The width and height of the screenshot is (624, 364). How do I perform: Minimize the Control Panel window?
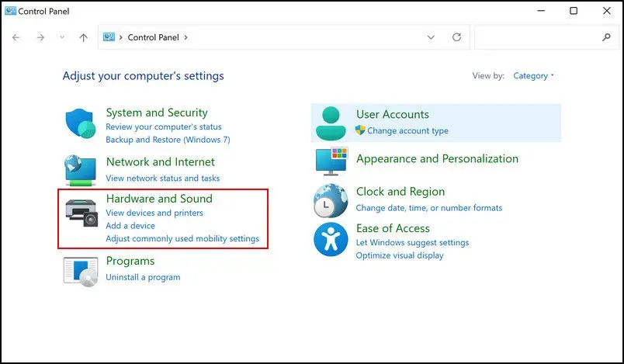point(541,11)
